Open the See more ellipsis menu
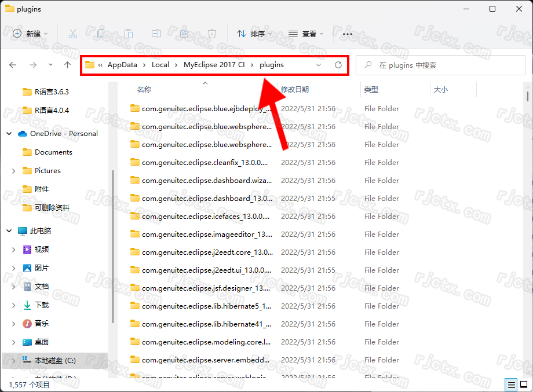 [x=348, y=34]
